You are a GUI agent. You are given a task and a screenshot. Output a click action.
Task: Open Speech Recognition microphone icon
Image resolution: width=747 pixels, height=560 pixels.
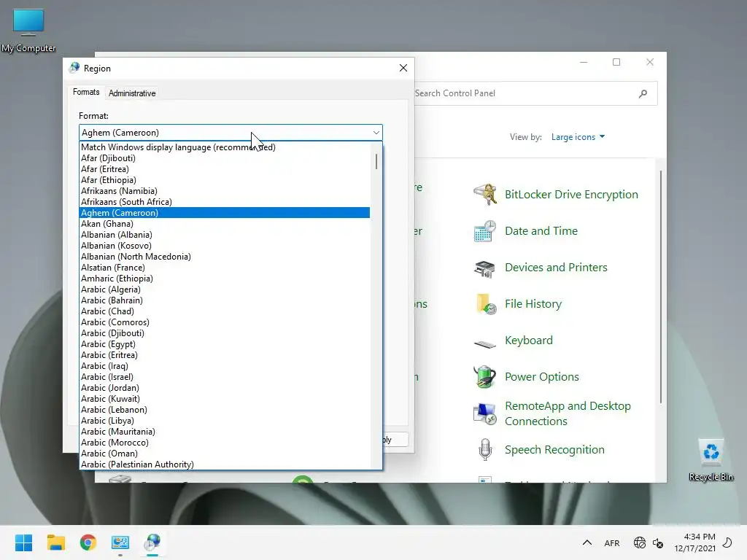coord(485,449)
